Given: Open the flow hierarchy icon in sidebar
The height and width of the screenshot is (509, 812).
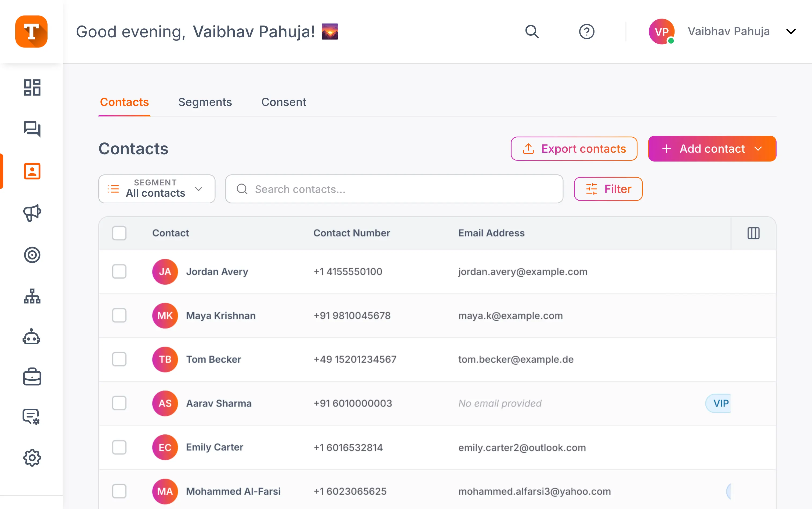Looking at the screenshot, I should [x=32, y=296].
